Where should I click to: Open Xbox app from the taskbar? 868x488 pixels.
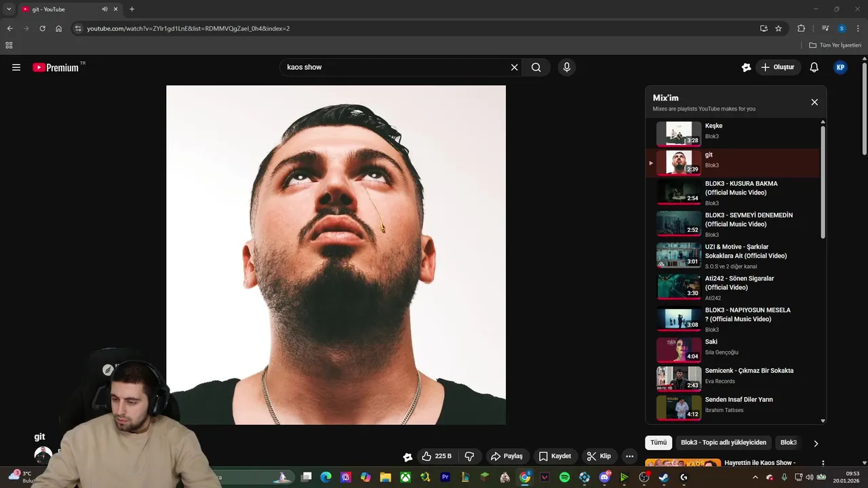click(405, 477)
